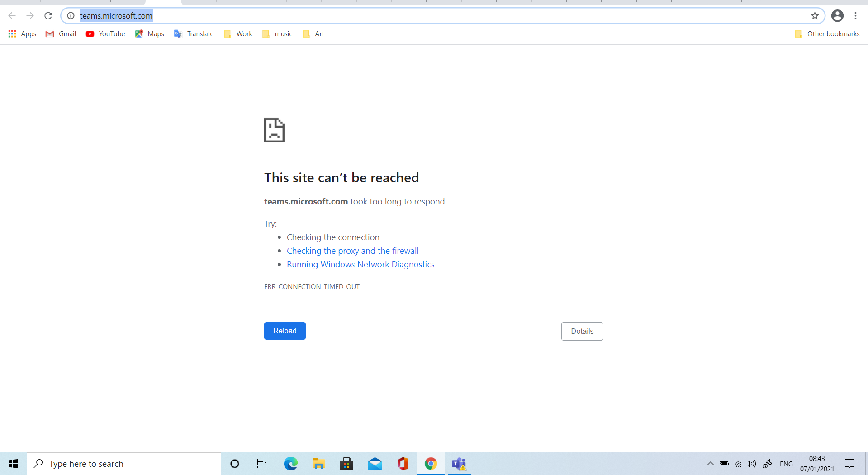Open the Maps bookmark
Image resolution: width=868 pixels, height=475 pixels.
[x=149, y=34]
